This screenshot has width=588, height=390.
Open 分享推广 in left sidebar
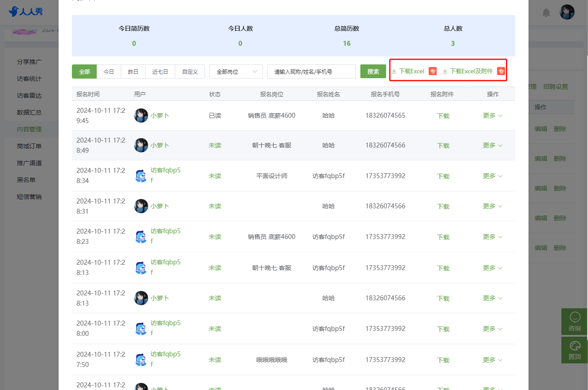29,62
